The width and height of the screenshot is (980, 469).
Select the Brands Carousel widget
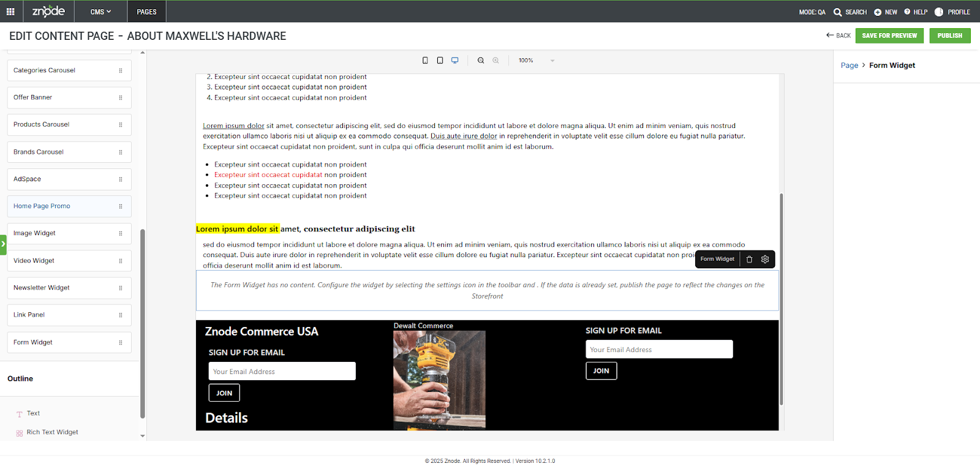(x=69, y=152)
